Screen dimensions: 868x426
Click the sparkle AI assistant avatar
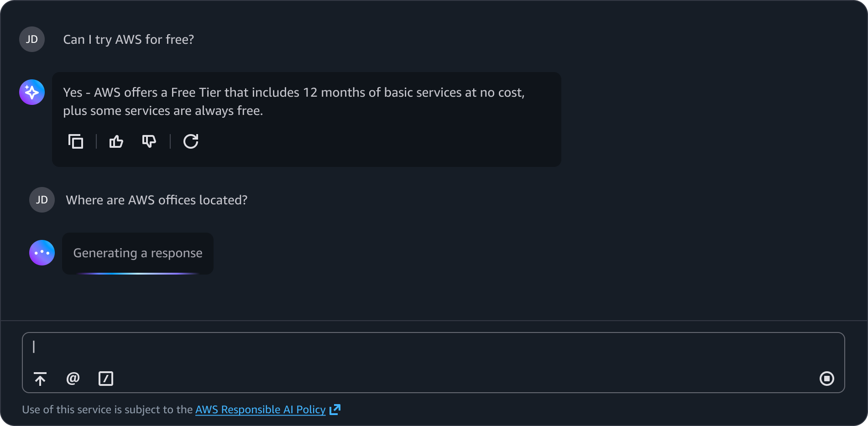coord(32,92)
